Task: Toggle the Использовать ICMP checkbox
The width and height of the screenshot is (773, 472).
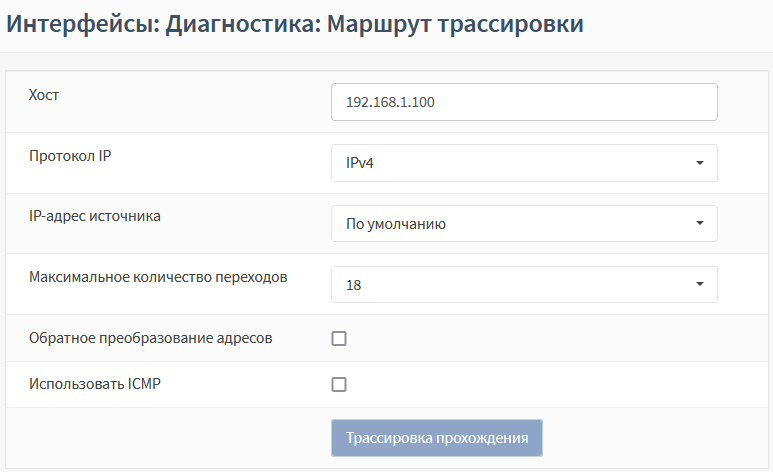Action: (339, 384)
